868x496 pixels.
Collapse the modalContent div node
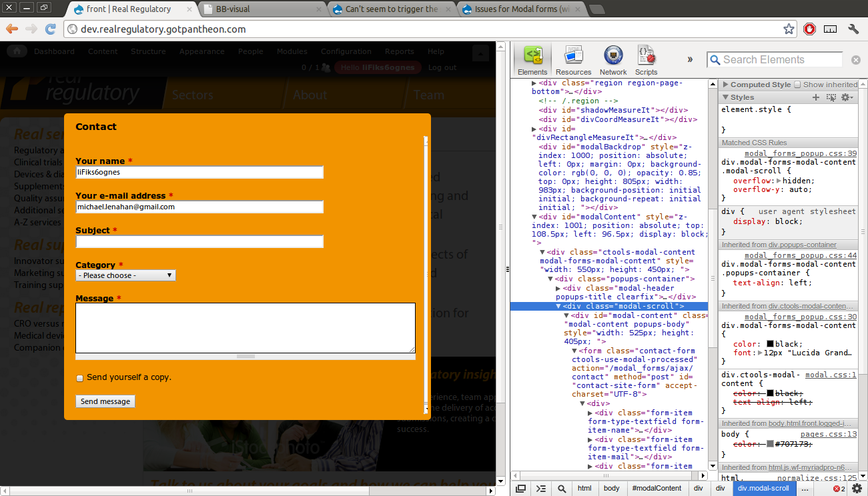(x=534, y=217)
